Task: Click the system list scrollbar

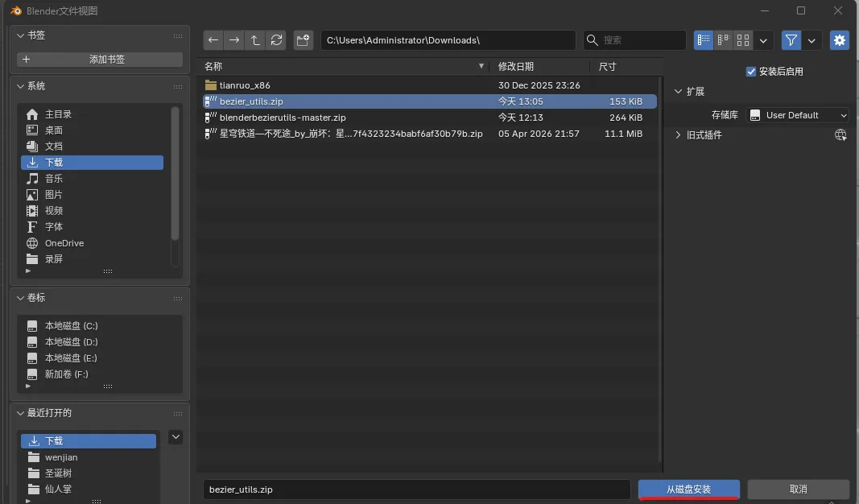Action: [175, 173]
